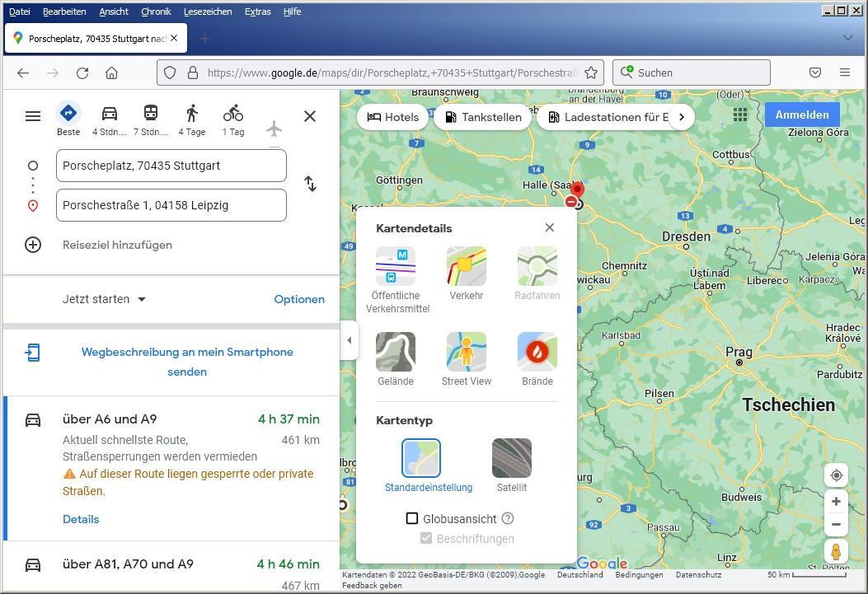Expand the Jetzt starten departure dropdown
This screenshot has width=868, height=594.
[x=104, y=299]
